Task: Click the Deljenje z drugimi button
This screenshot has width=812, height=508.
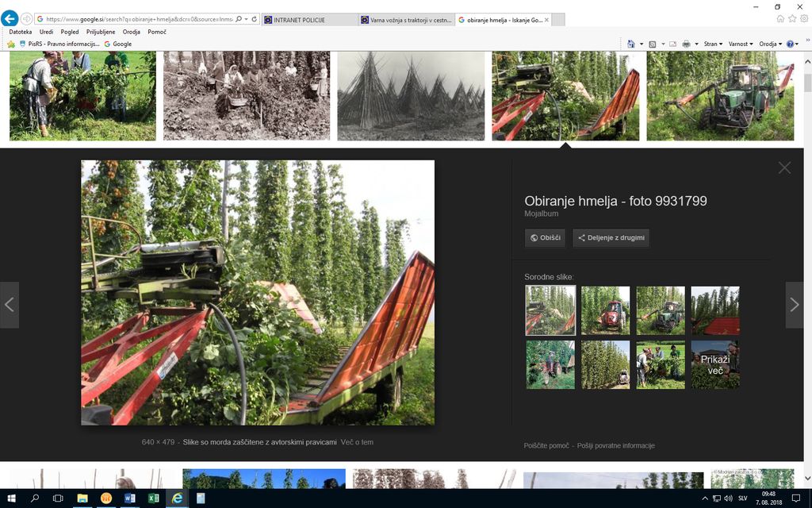Action: tap(611, 237)
